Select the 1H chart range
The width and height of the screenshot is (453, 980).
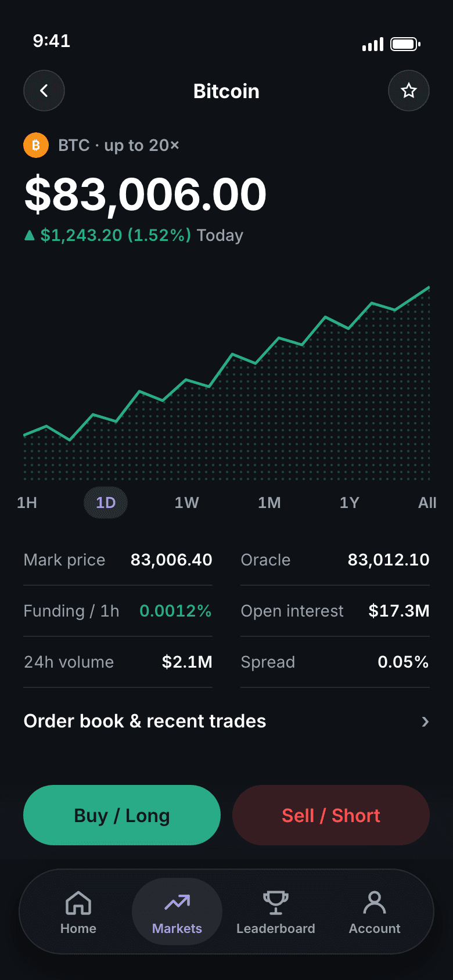point(27,503)
